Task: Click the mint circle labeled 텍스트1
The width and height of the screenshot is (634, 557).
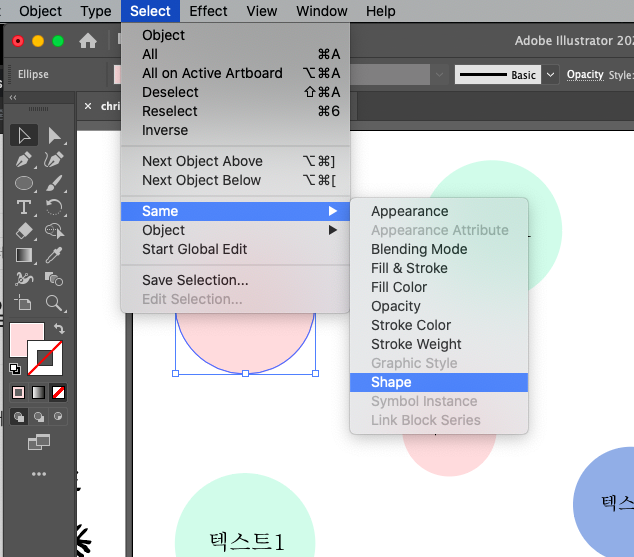Action: pyautogui.click(x=245, y=517)
